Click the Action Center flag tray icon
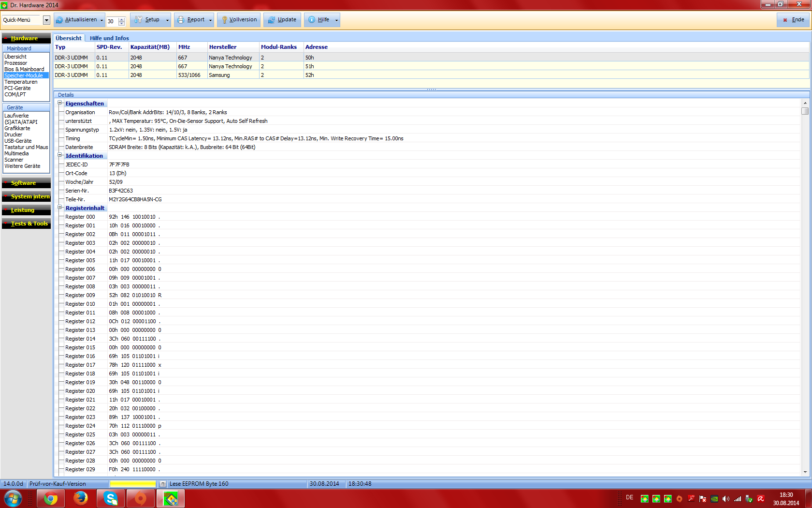Screen dimensions: 812x508 [x=703, y=499]
